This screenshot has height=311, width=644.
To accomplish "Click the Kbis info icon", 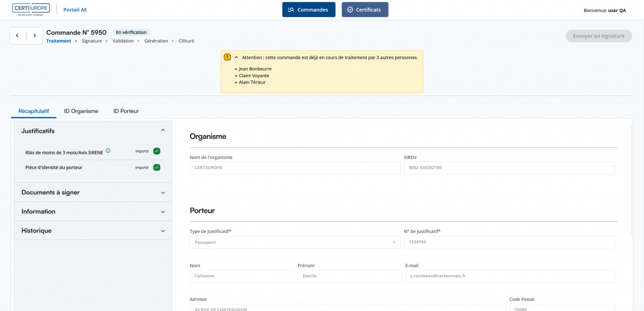I will pos(108,151).
